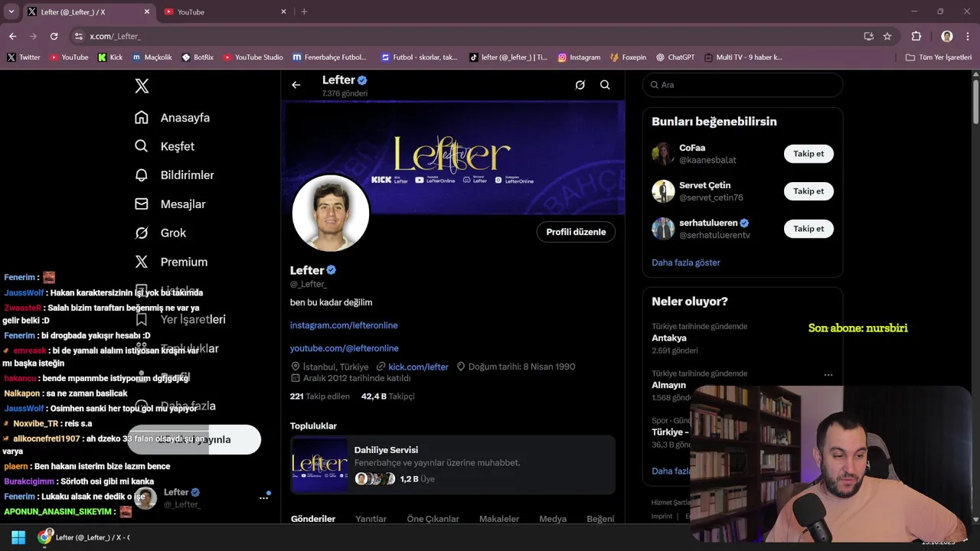Reload the page
The width and height of the screenshot is (980, 551).
(54, 36)
